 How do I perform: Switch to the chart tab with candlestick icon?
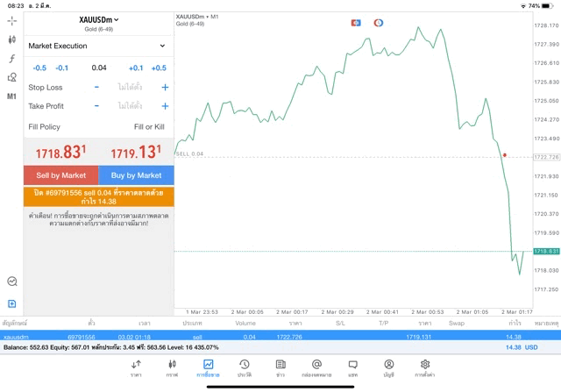click(x=172, y=368)
